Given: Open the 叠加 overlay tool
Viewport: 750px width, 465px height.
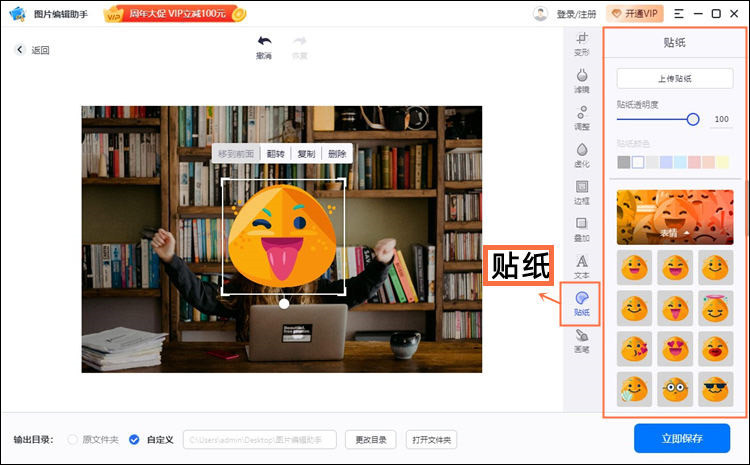Looking at the screenshot, I should point(581,229).
